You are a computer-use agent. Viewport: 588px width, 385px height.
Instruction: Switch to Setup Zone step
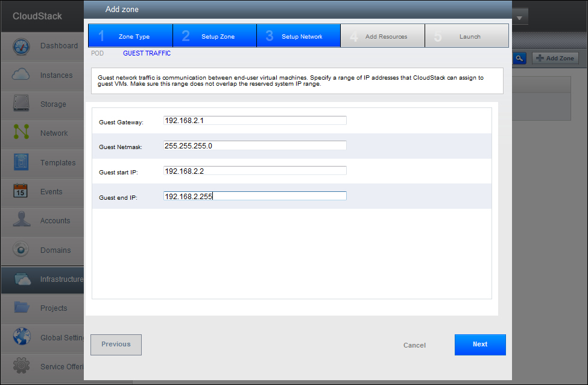(215, 36)
